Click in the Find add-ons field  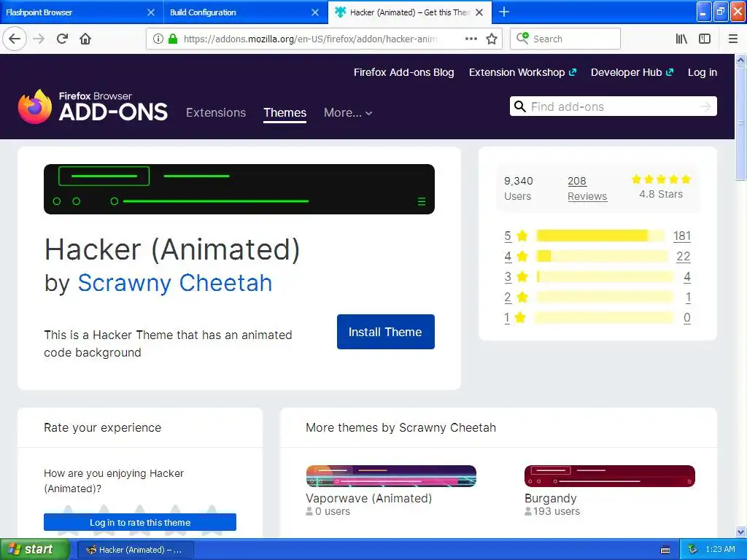pos(613,106)
